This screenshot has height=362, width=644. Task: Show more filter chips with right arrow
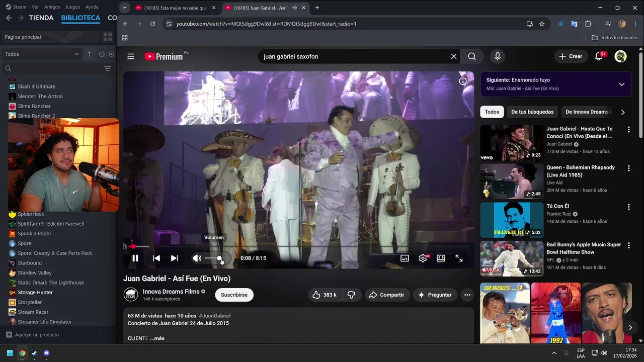pos(623,112)
